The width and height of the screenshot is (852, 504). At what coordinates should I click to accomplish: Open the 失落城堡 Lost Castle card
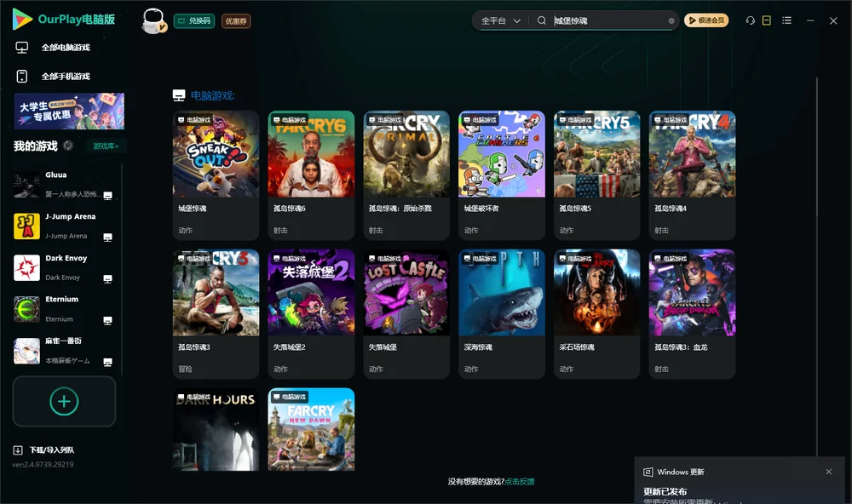[406, 314]
